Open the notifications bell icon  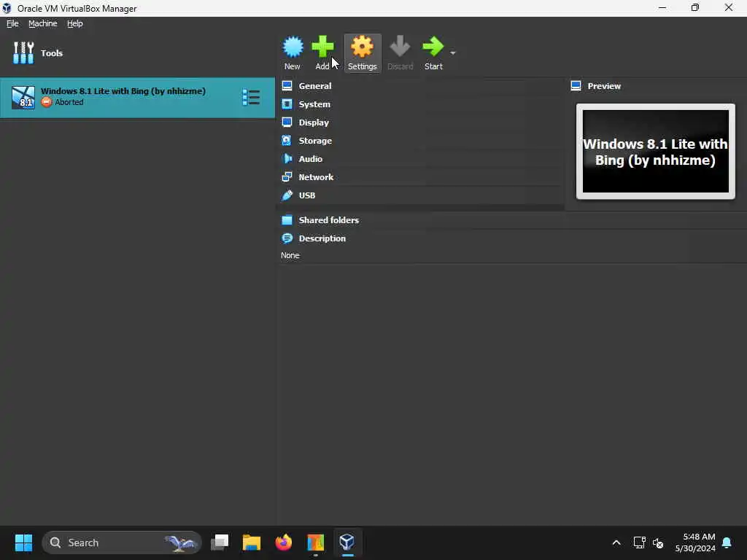pyautogui.click(x=727, y=542)
